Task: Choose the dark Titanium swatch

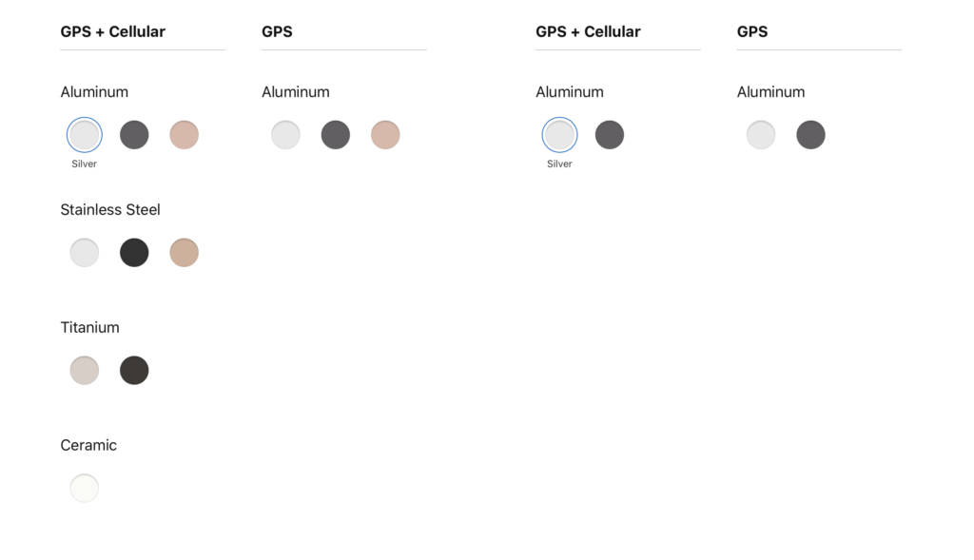Action: [134, 371]
